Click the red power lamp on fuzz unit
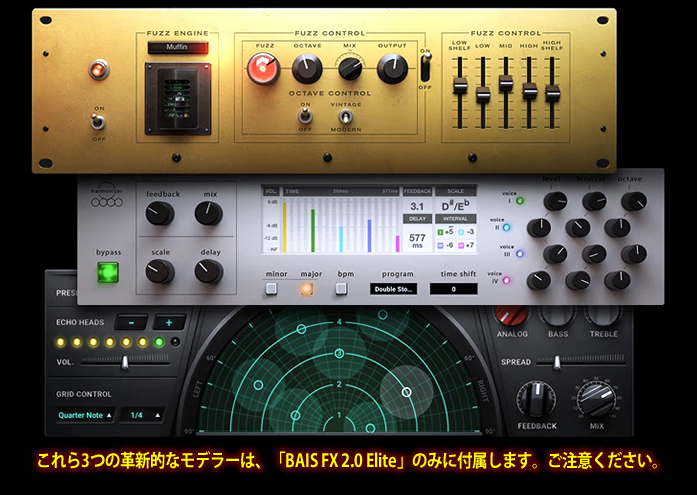 99,70
